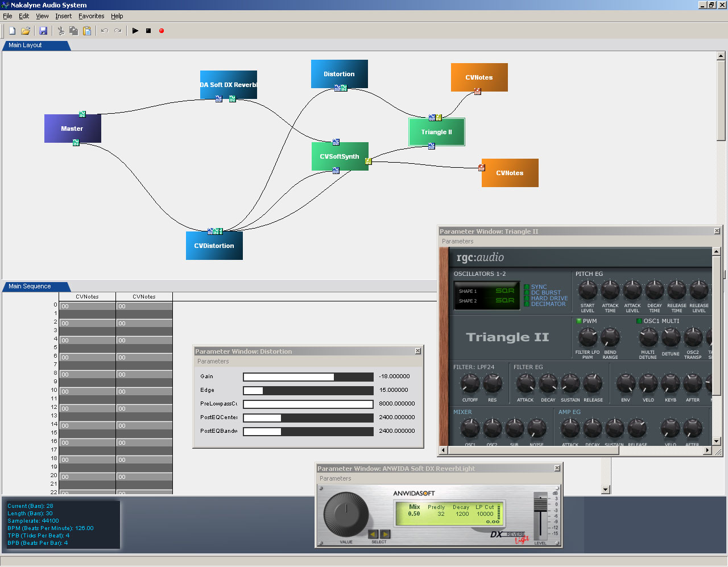This screenshot has width=728, height=567.
Task: Close the Triangle II Parameter Window
Action: (717, 231)
